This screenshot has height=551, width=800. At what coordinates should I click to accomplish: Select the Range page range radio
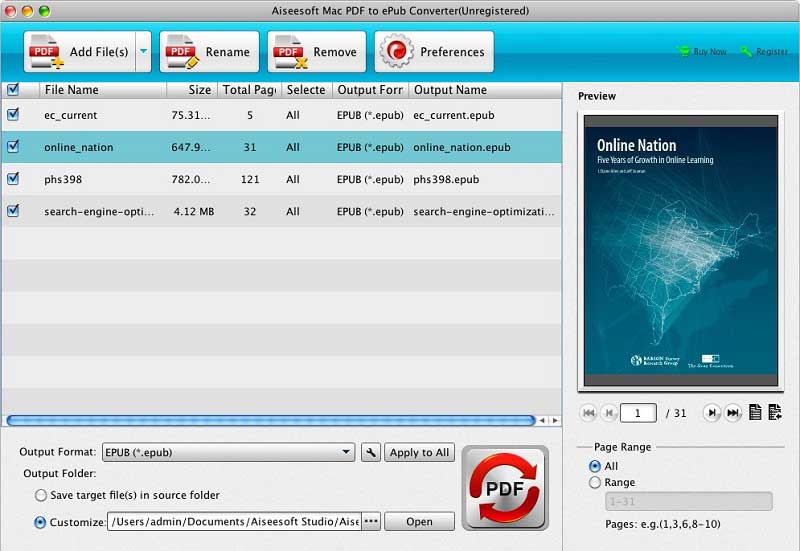tap(595, 482)
